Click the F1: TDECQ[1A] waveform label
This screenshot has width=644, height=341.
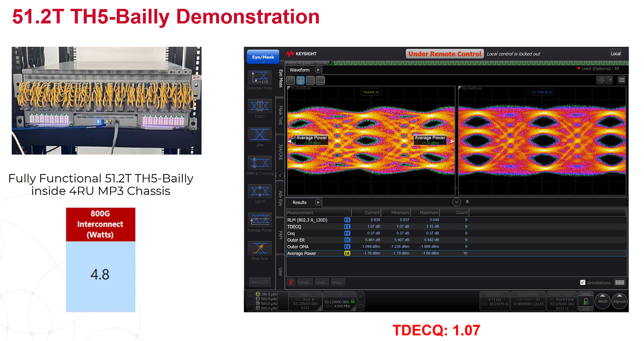pos(543,92)
